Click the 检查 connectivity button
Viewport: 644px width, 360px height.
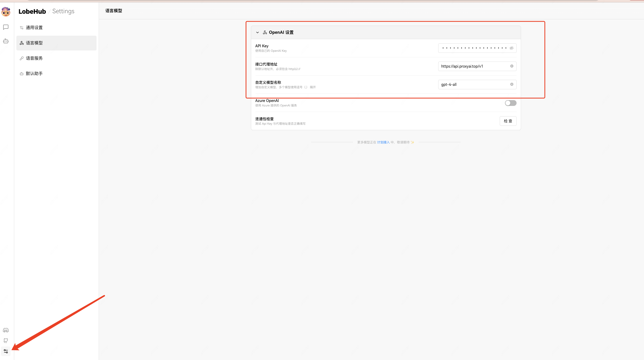(x=508, y=121)
